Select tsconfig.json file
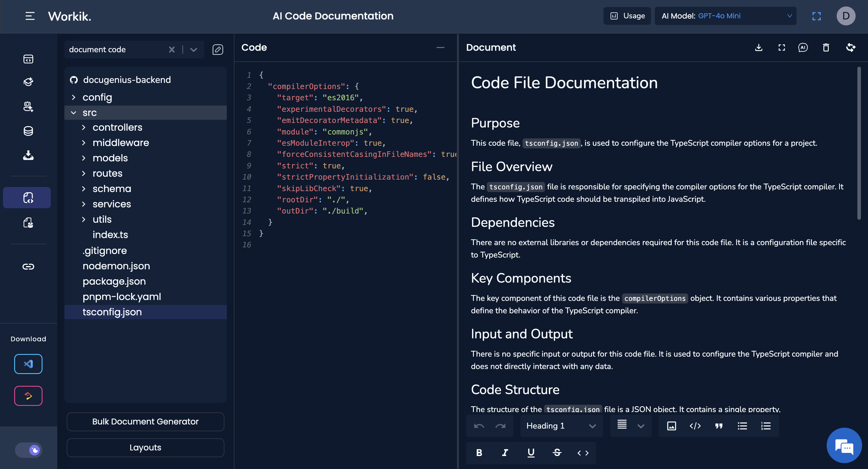Screen dimensions: 868x469 pos(145,312)
